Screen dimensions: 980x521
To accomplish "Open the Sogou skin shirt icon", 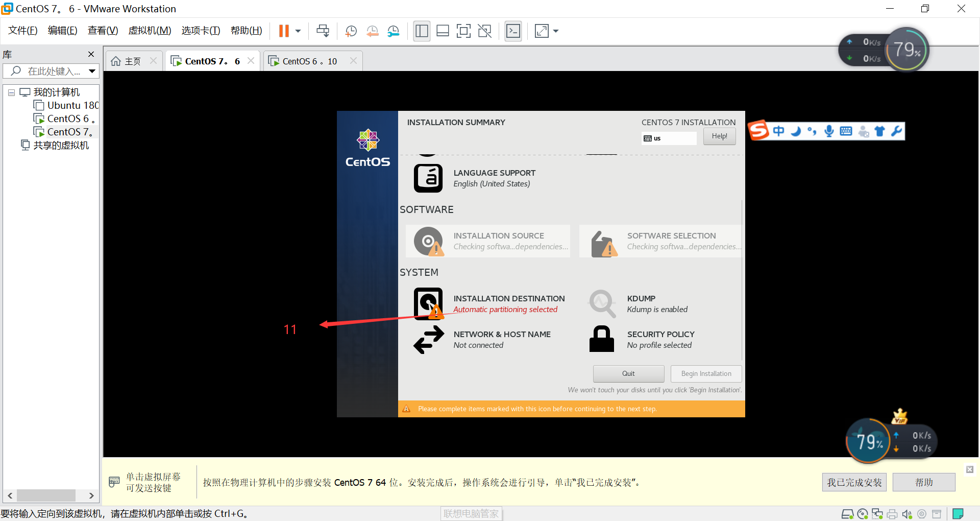I will click(879, 131).
